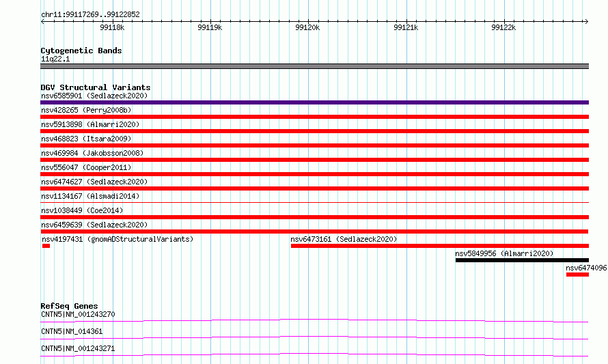This screenshot has height=364, width=608.
Task: Select nsv6459639 (Sedlazeck2020) label
Action: [x=94, y=225]
